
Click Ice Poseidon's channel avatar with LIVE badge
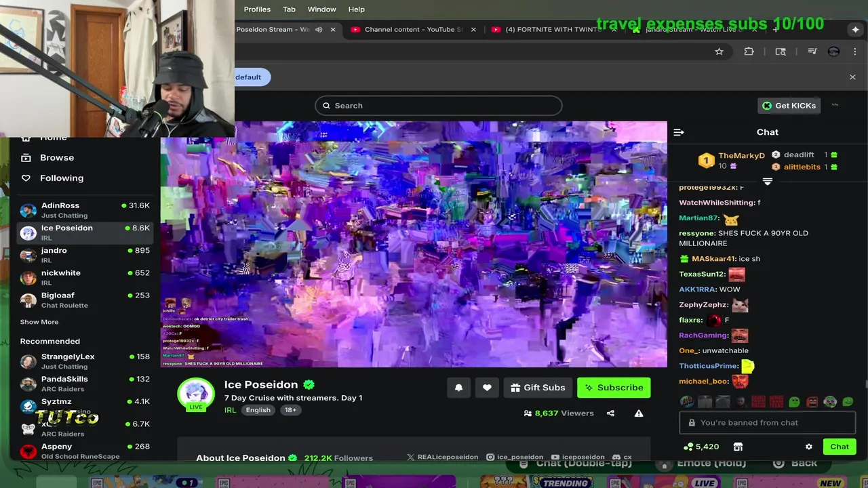click(x=196, y=394)
